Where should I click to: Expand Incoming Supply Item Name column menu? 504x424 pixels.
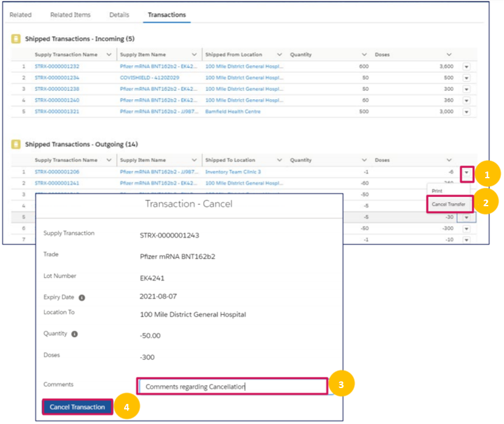tap(194, 54)
